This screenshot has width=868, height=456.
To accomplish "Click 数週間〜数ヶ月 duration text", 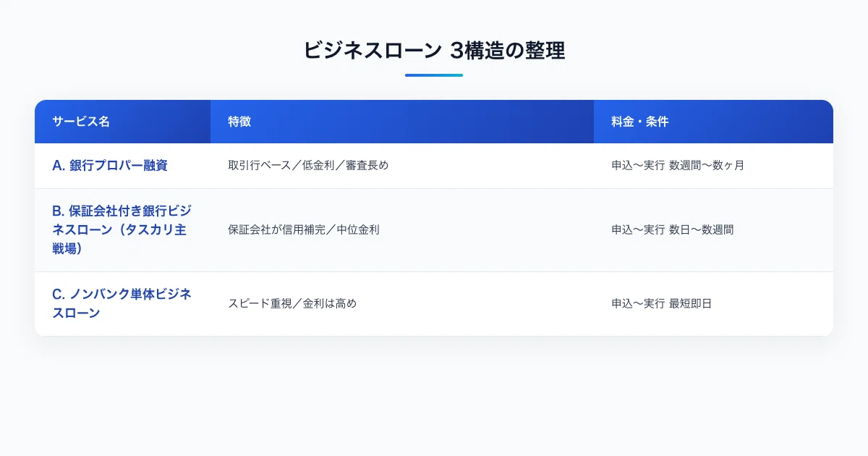I will pyautogui.click(x=707, y=165).
